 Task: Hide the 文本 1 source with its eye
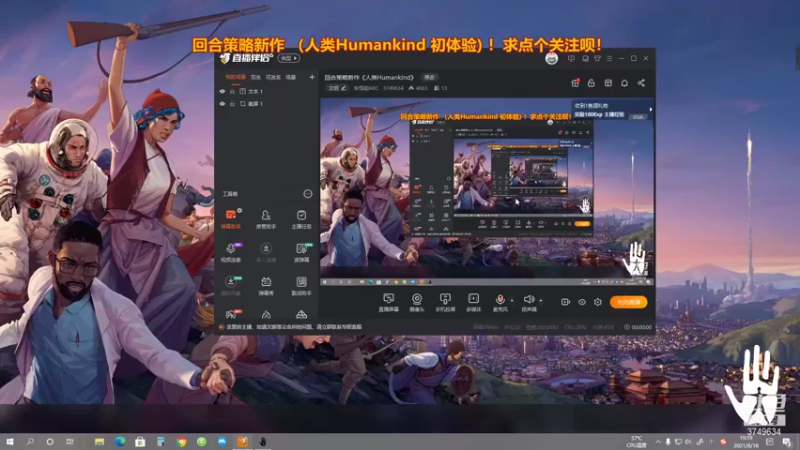click(x=222, y=91)
